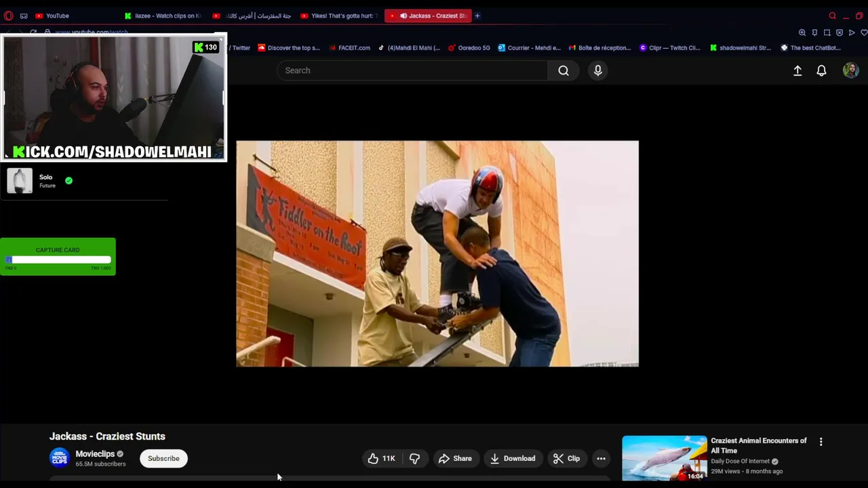Open the Mahdi El Mahi TikTok bookmark
The height and width of the screenshot is (488, 868).
(409, 48)
